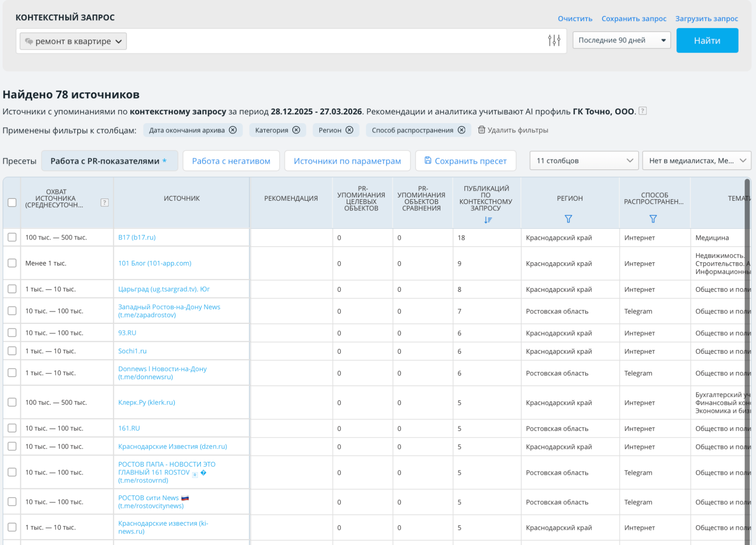Expand the '11 столбцов' columns dropdown
This screenshot has width=756, height=545.
[584, 161]
